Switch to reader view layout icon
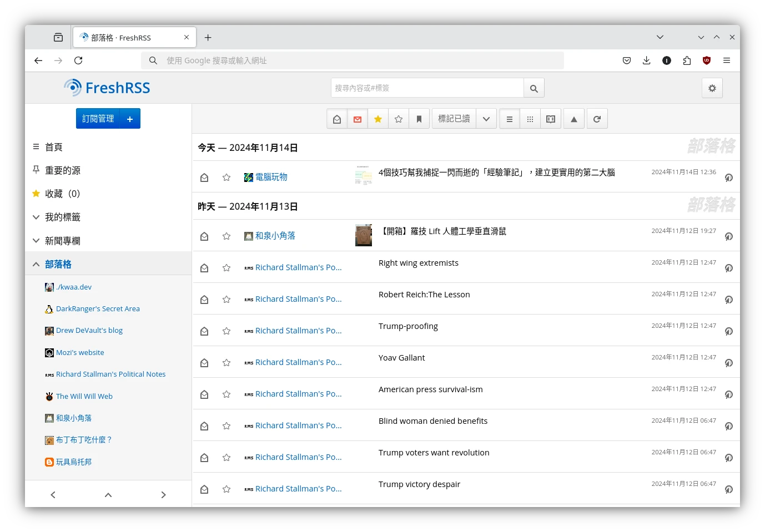Image resolution: width=765 pixels, height=532 pixels. pyautogui.click(x=551, y=119)
